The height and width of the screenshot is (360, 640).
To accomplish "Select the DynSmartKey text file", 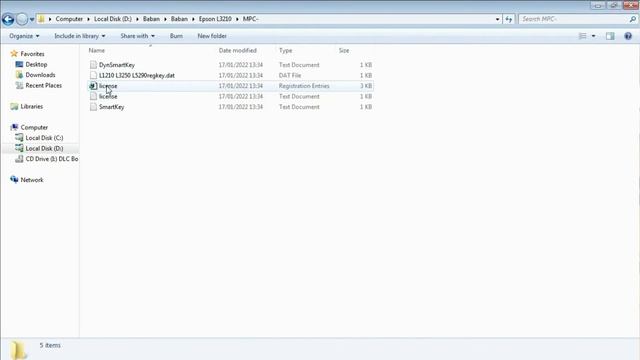I will click(117, 65).
